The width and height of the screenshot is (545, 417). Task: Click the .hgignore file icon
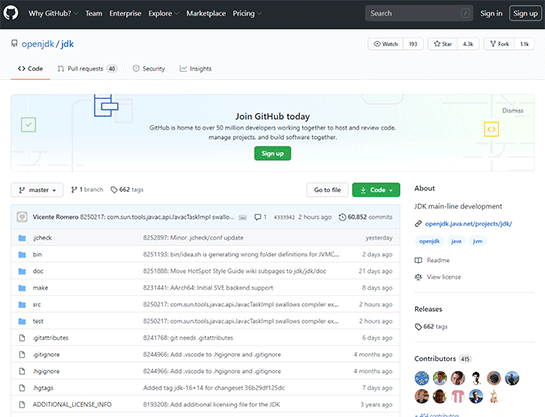point(22,371)
